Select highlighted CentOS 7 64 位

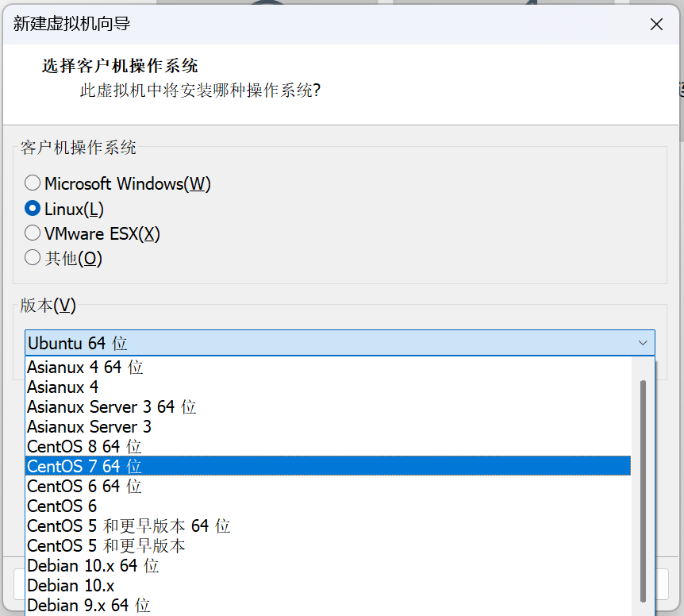tap(328, 466)
